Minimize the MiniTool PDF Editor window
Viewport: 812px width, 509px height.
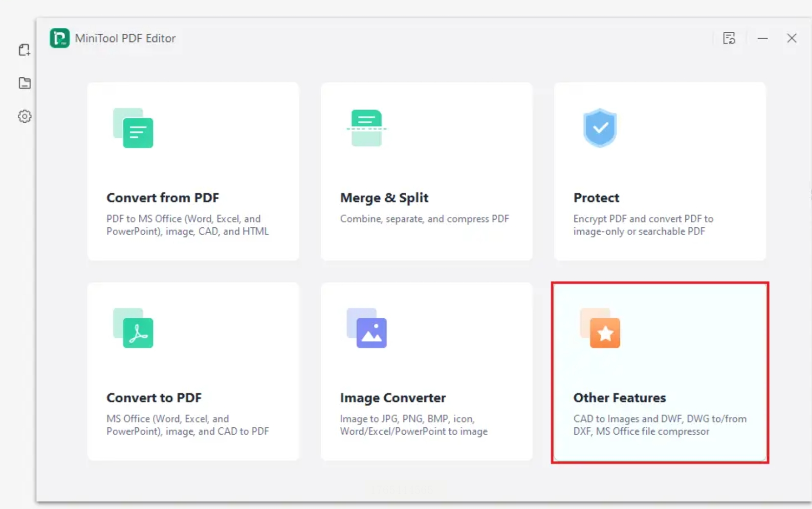tap(763, 38)
